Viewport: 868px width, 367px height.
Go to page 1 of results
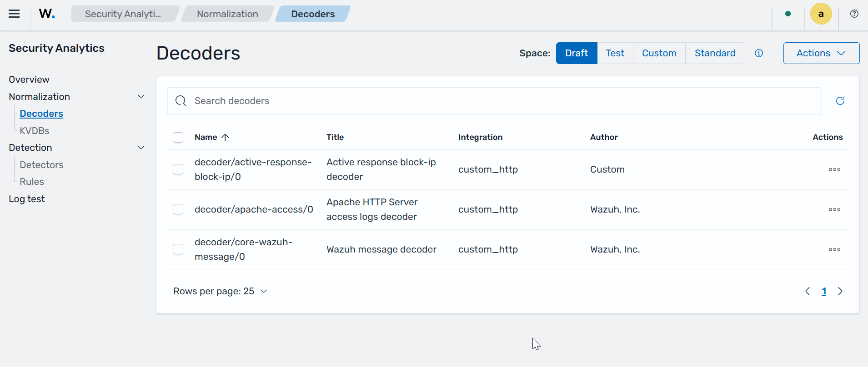coord(824,291)
